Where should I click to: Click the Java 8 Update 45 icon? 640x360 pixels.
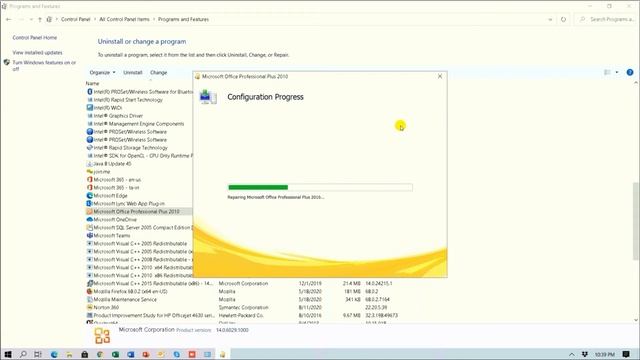click(x=89, y=164)
